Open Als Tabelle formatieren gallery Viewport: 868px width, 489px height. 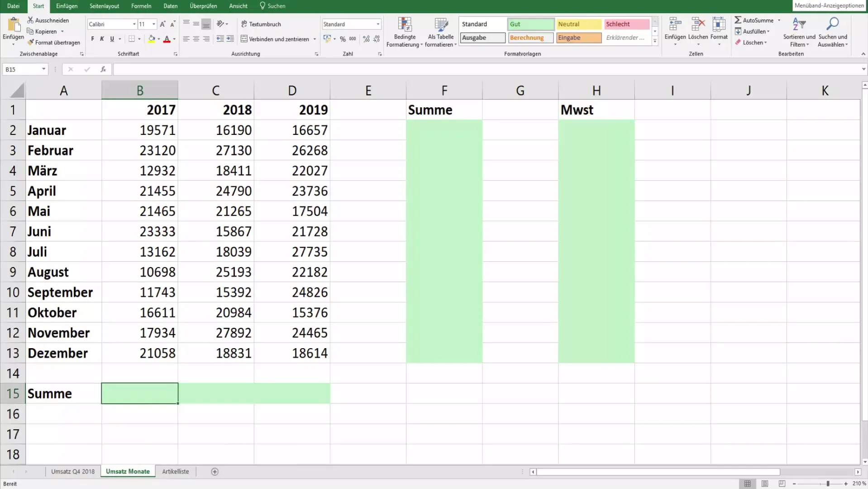coord(441,32)
